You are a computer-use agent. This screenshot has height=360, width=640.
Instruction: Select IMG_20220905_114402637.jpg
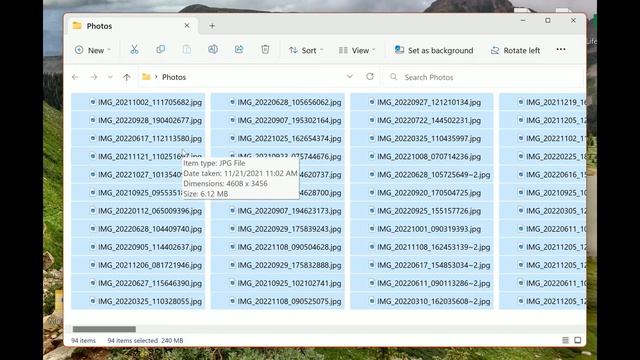(138, 247)
